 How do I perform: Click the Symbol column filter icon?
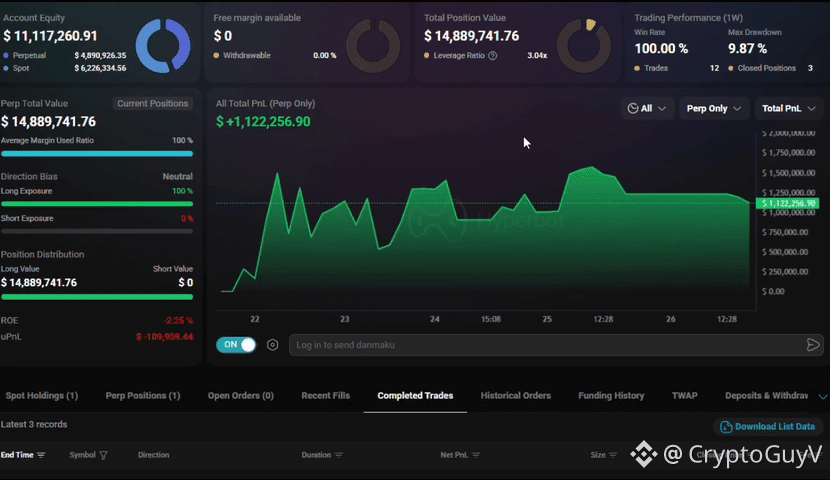(104, 455)
